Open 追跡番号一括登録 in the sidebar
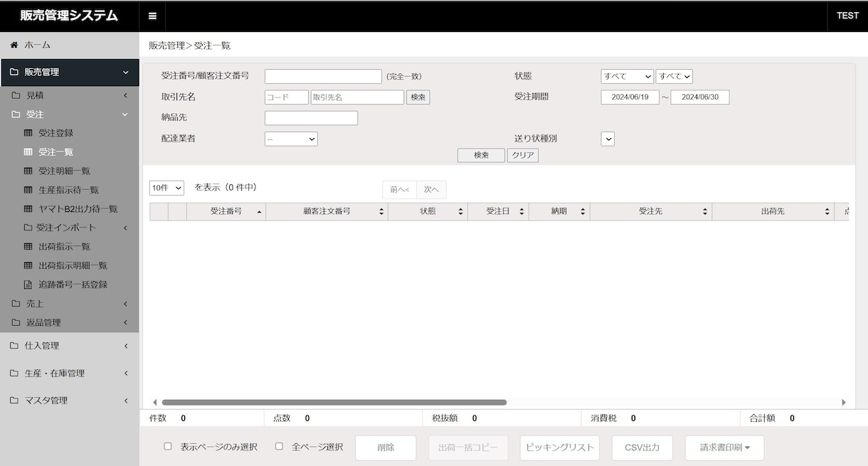The height and width of the screenshot is (466, 868). click(73, 285)
